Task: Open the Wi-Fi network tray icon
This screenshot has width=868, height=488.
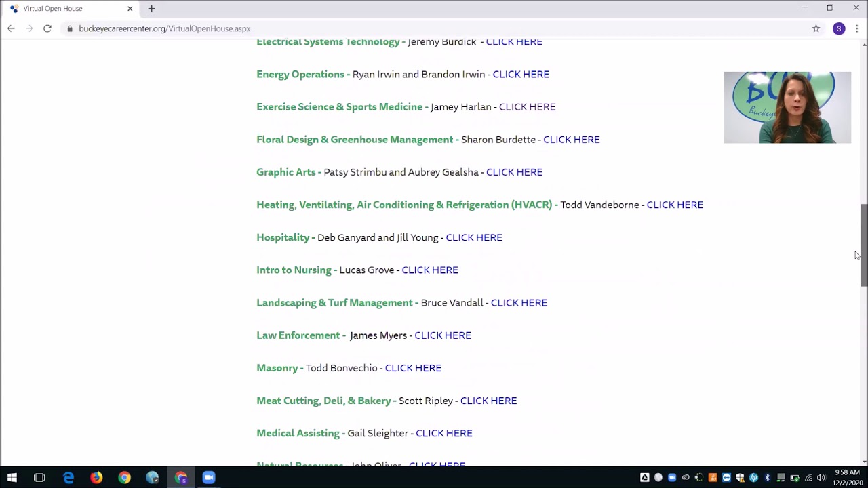Action: tap(808, 478)
